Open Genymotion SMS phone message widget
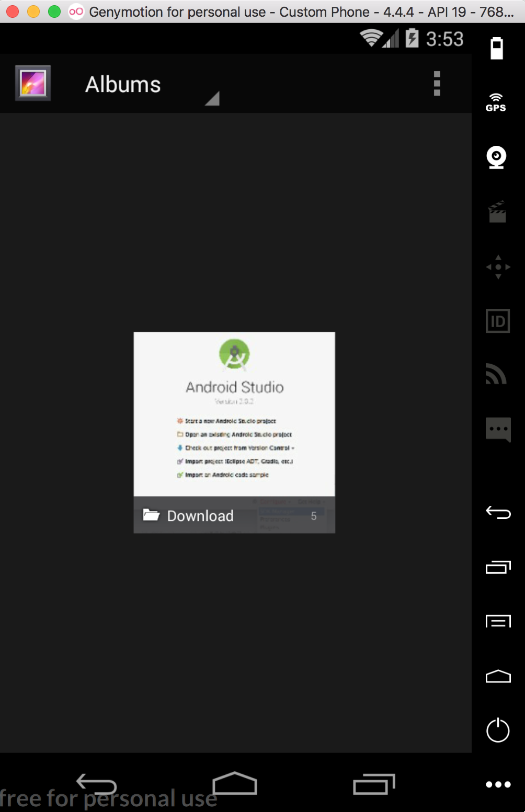This screenshot has width=525, height=812. point(498,430)
